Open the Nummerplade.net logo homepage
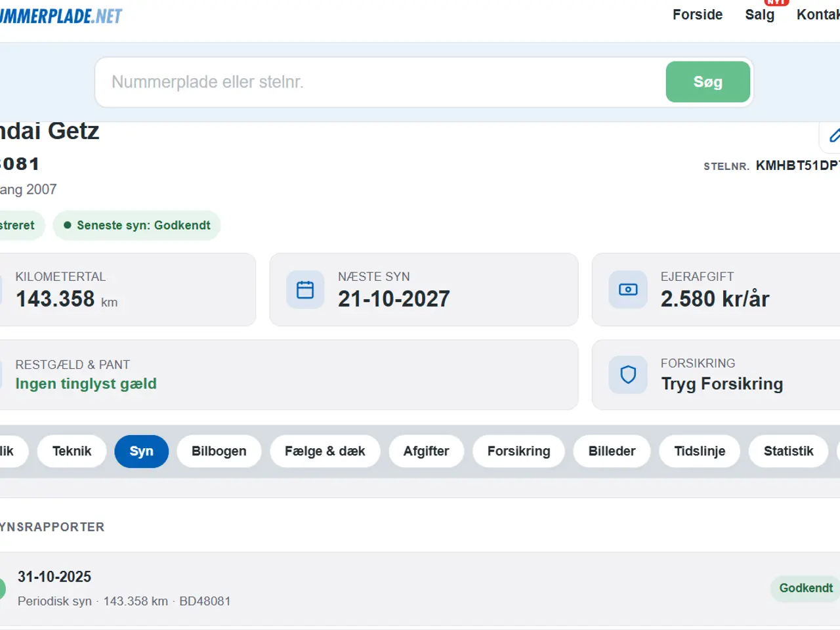840x630 pixels. (61, 16)
